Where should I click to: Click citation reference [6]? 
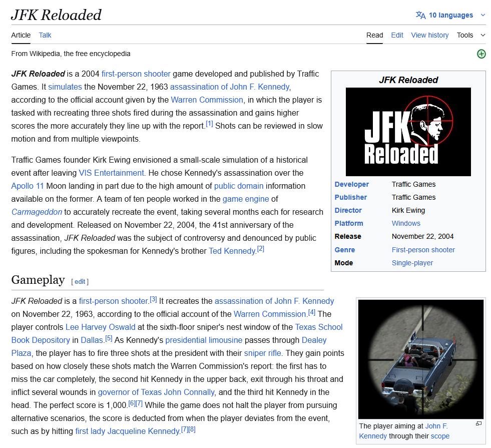pyautogui.click(x=132, y=403)
